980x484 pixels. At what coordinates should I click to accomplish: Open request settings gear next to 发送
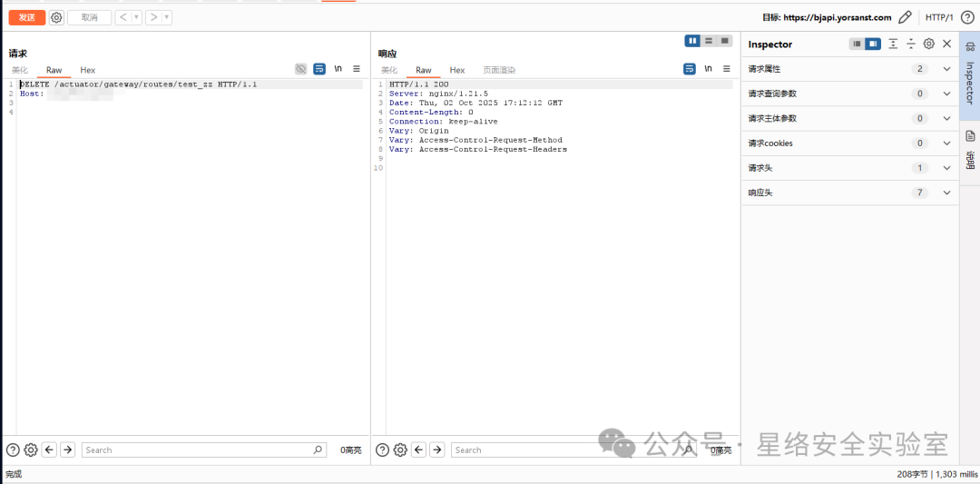pos(56,17)
